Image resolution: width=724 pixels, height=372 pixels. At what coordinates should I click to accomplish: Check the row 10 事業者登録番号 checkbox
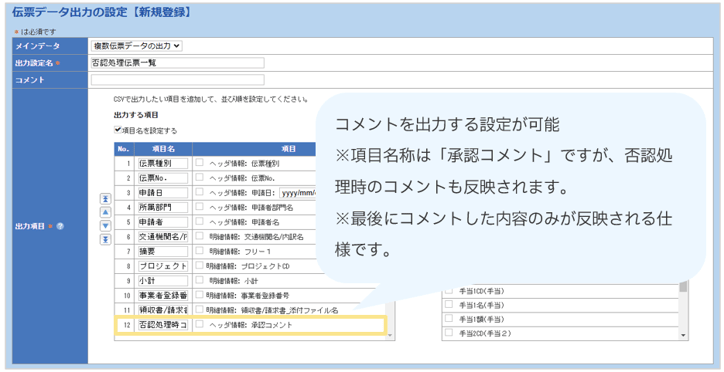point(199,294)
